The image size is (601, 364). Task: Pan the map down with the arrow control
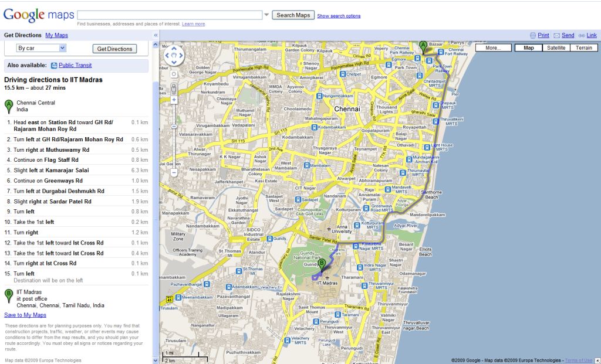pos(174,62)
